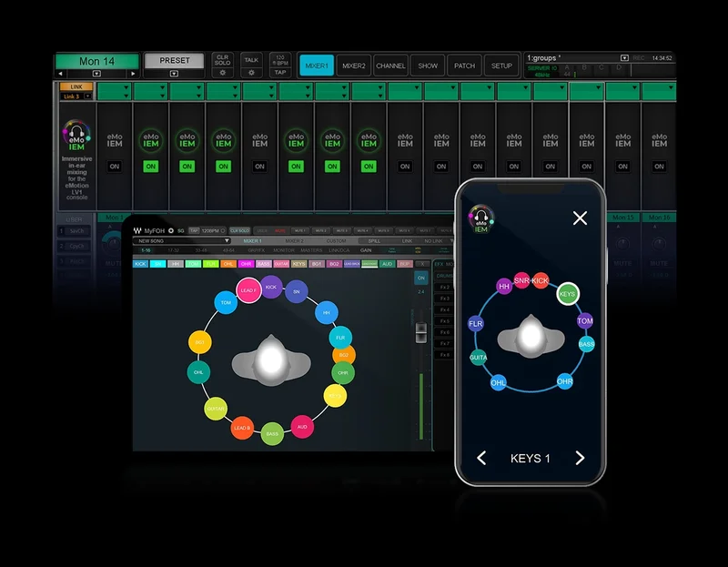The height and width of the screenshot is (567, 728).
Task: Select the OHL node on the phone
Action: [498, 382]
